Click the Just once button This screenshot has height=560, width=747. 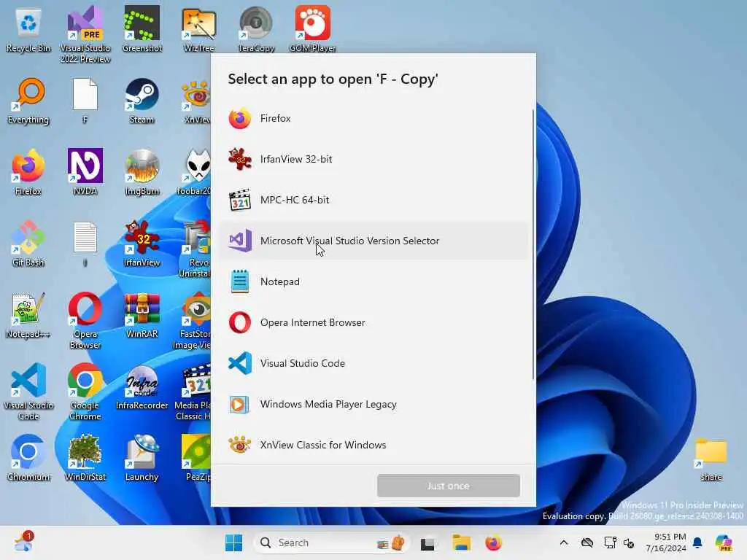(x=449, y=486)
